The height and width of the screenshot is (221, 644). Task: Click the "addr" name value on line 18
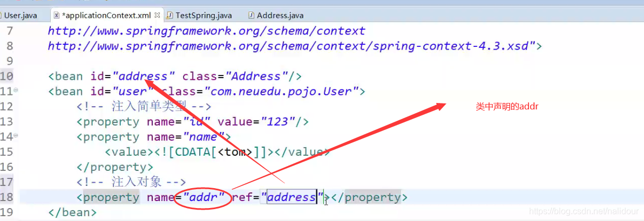pos(204,198)
